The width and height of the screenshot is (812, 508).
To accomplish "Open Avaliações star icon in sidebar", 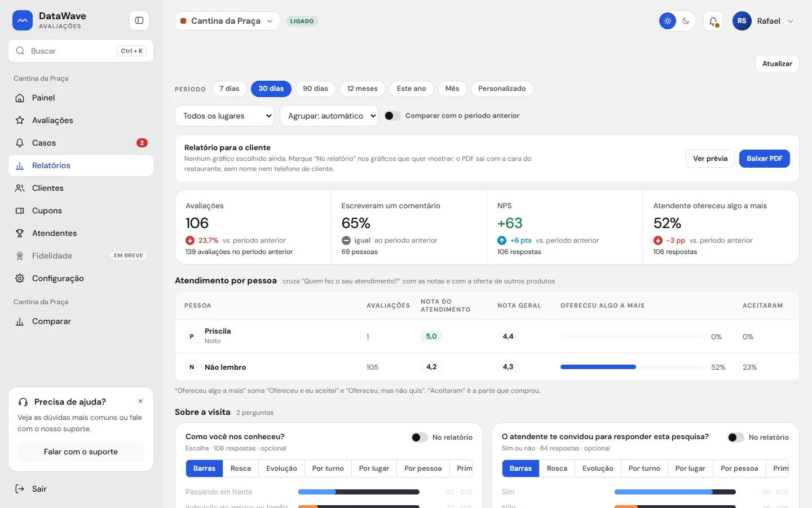I will point(20,120).
